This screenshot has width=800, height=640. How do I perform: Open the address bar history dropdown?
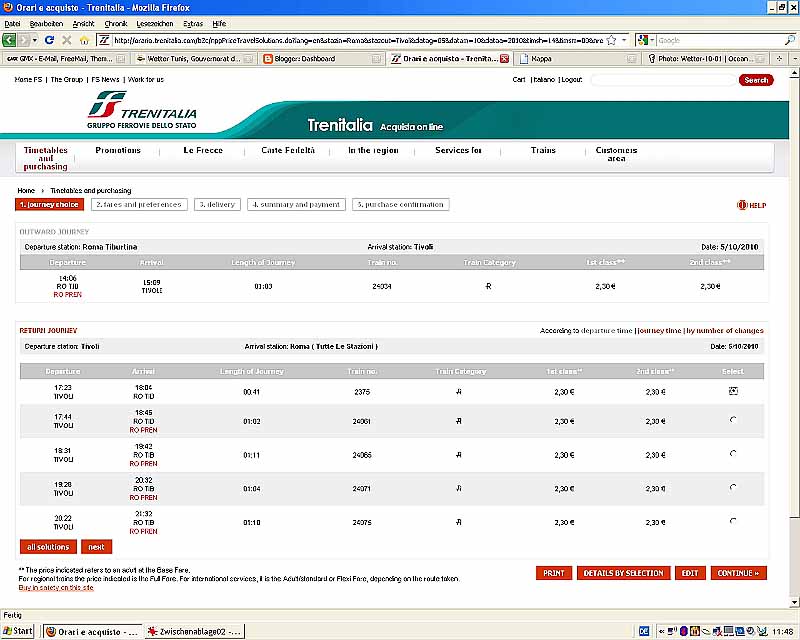click(623, 40)
